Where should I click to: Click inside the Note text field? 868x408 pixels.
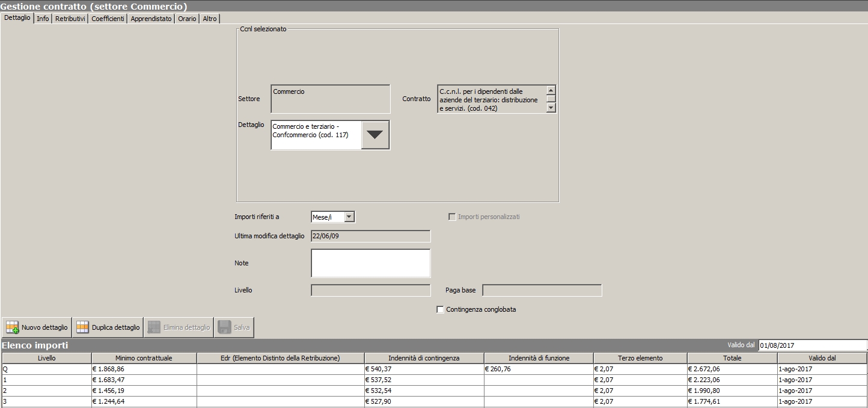(370, 263)
